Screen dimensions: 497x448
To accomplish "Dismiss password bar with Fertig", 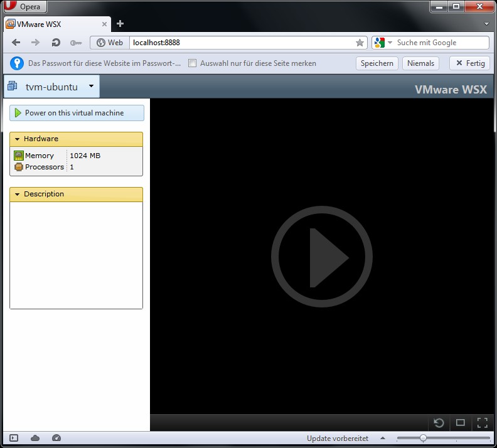I will [x=470, y=63].
